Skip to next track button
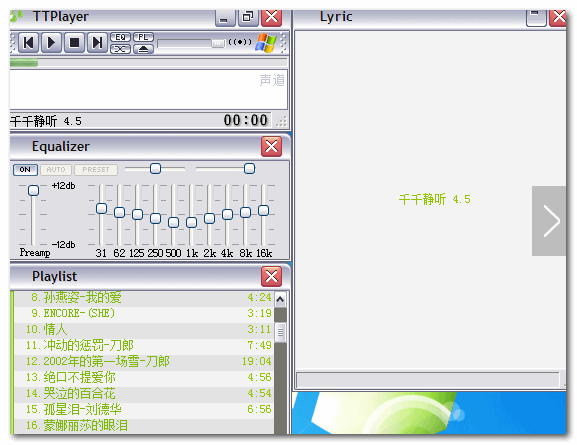The width and height of the screenshot is (577, 445). point(98,43)
